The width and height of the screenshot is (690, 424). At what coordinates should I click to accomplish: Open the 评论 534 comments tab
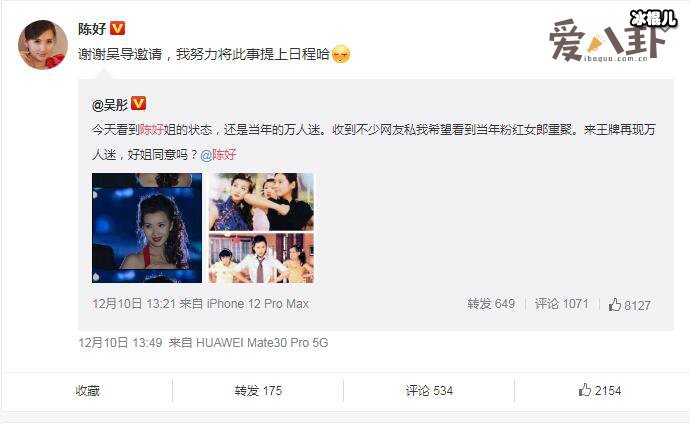click(429, 391)
